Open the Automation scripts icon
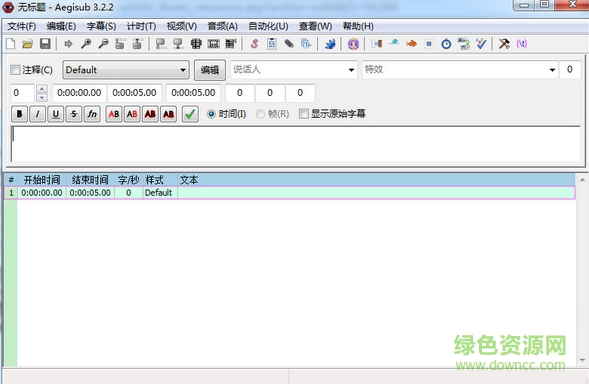This screenshot has width=589, height=384. 330,44
